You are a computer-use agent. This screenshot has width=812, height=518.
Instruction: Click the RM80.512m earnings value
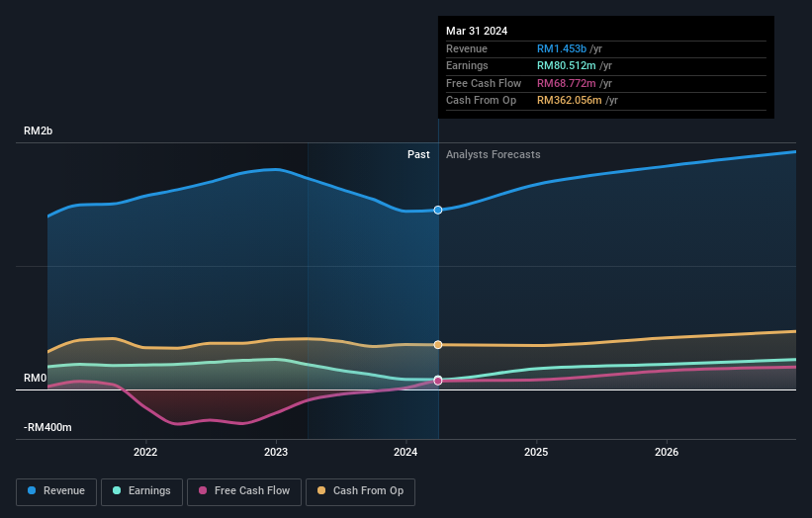click(567, 65)
